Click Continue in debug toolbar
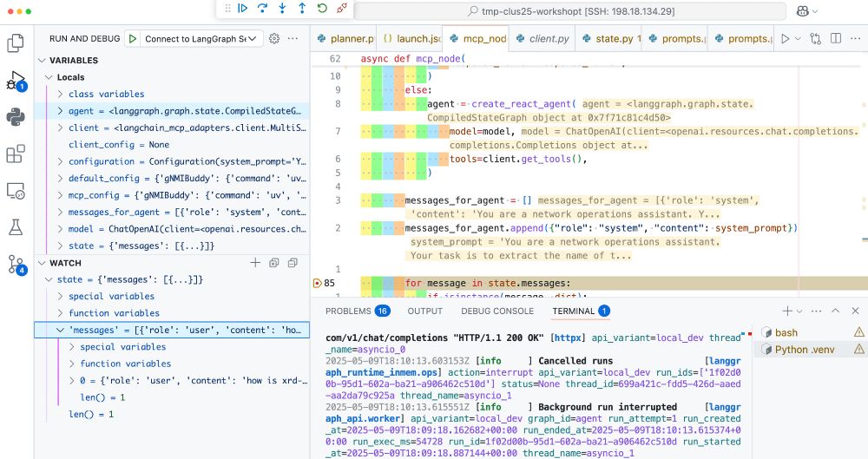The height and width of the screenshot is (459, 868). pyautogui.click(x=242, y=9)
